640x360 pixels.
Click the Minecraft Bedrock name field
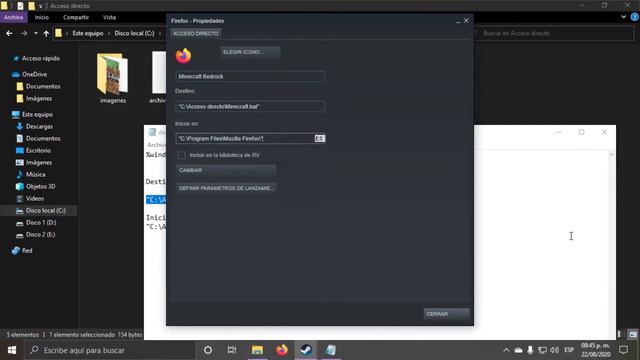click(250, 76)
